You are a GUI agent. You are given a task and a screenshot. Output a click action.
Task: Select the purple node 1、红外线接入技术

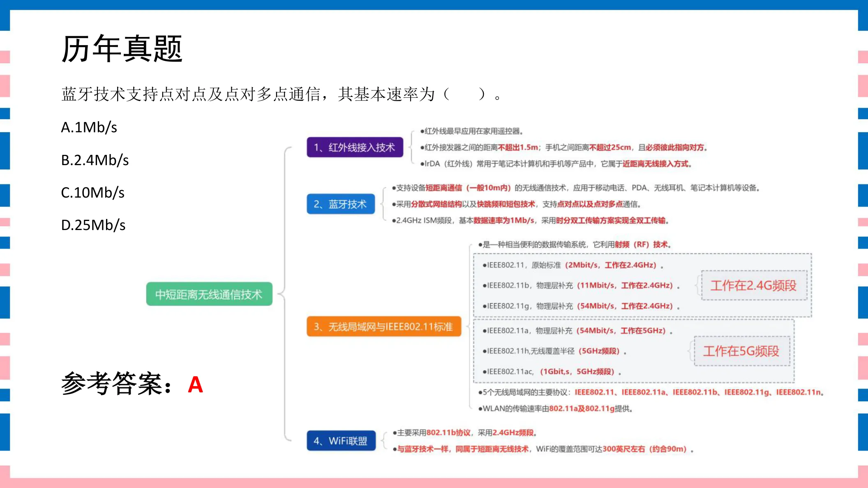355,147
